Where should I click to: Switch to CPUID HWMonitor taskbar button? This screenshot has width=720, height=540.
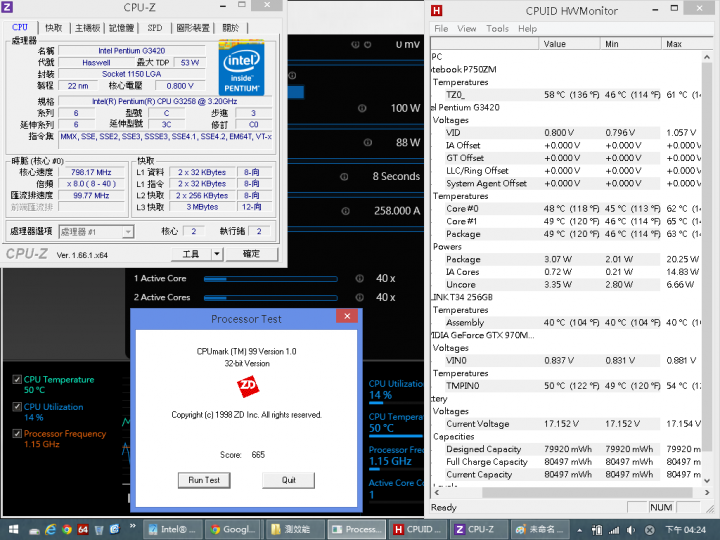417,529
